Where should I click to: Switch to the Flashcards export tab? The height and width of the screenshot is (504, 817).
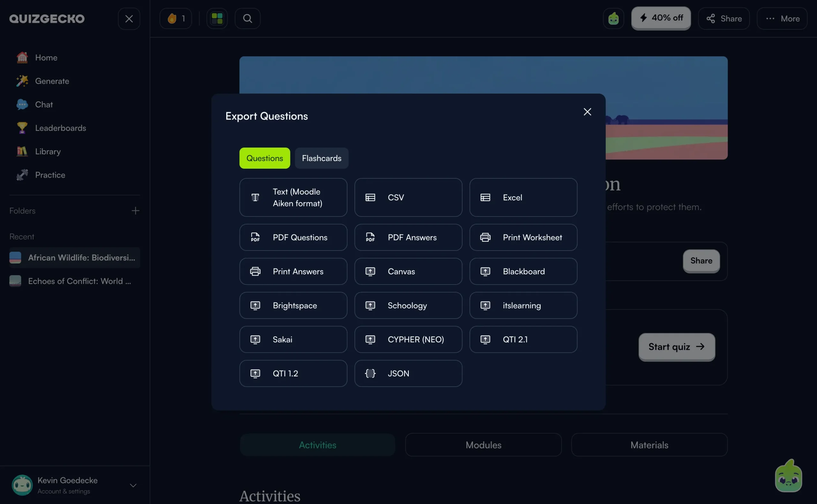tap(321, 158)
